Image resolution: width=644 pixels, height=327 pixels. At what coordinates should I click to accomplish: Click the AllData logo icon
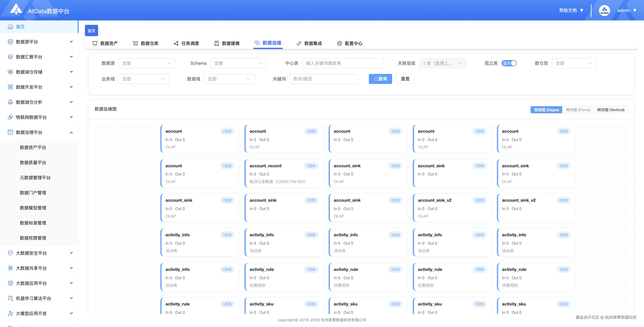point(16,9)
